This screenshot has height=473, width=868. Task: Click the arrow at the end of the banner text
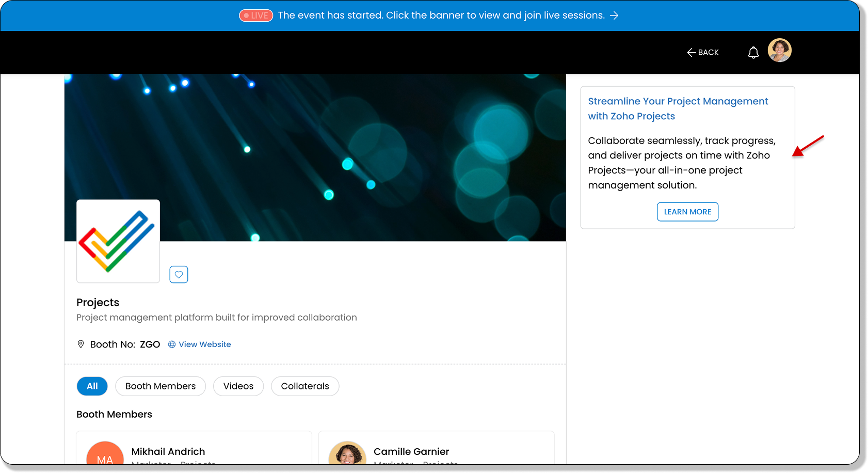[614, 15]
